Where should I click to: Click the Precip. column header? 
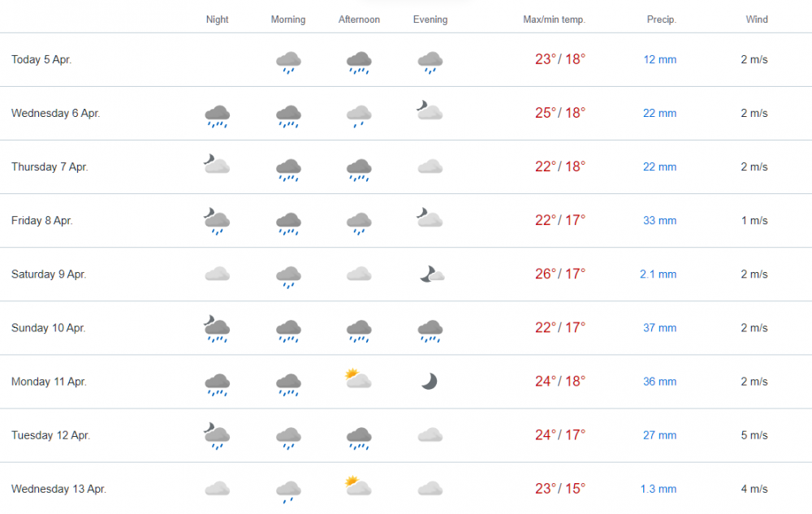pyautogui.click(x=661, y=19)
